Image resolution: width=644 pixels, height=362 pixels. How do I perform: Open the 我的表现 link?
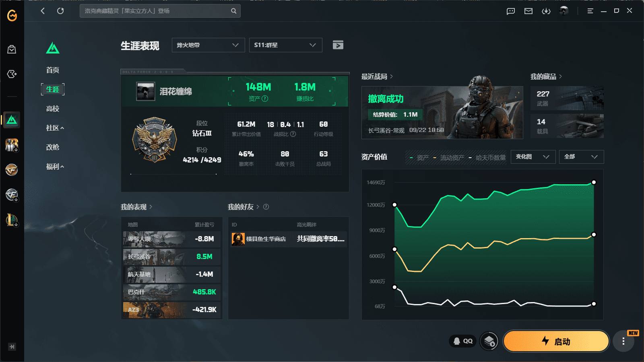[x=136, y=207]
